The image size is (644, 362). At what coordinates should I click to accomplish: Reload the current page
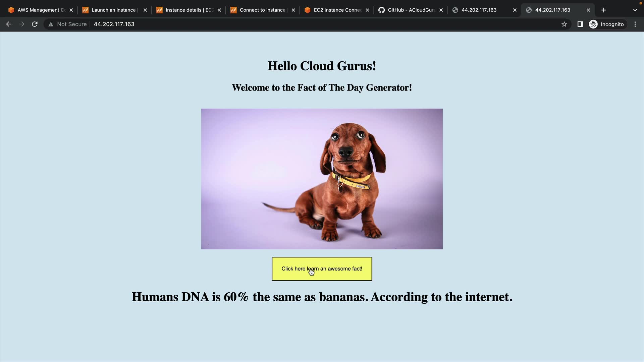[35, 24]
